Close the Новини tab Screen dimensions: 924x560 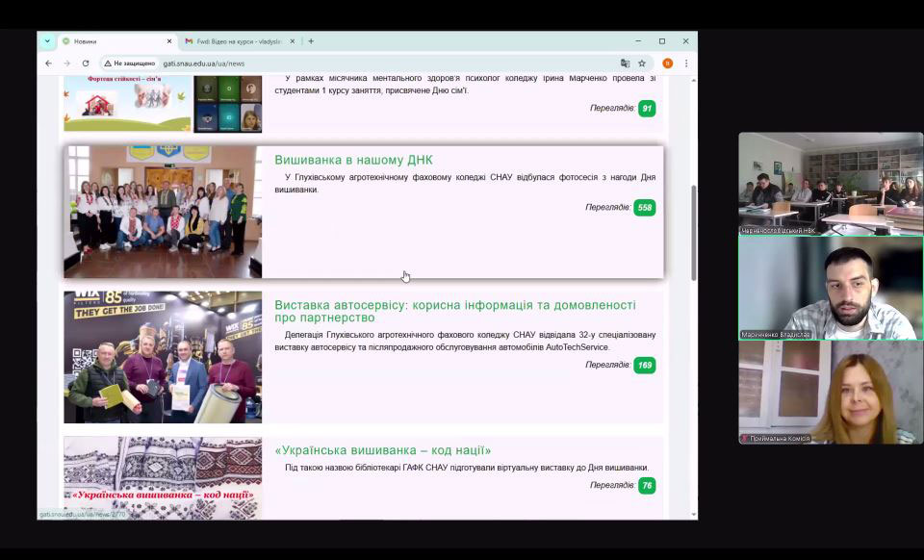(x=169, y=41)
